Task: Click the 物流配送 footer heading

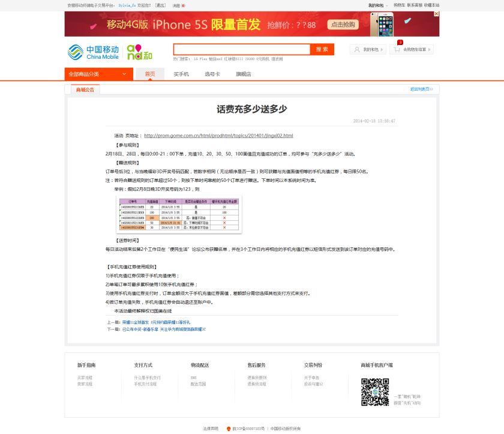Action: pyautogui.click(x=200, y=365)
